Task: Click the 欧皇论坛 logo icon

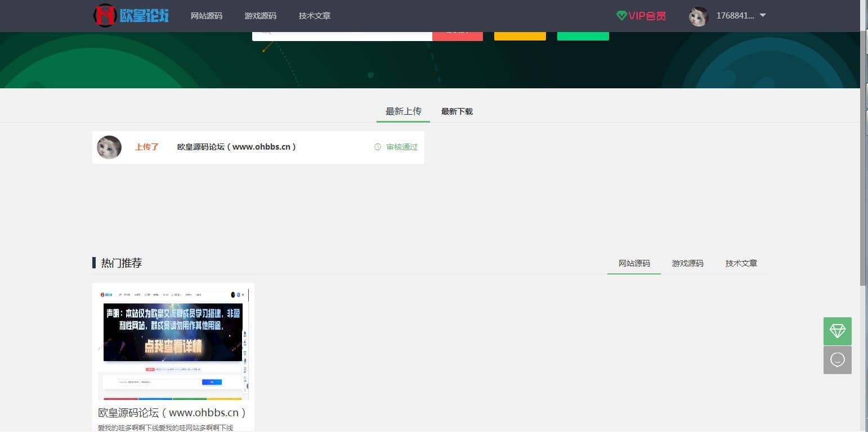Action: (x=105, y=16)
